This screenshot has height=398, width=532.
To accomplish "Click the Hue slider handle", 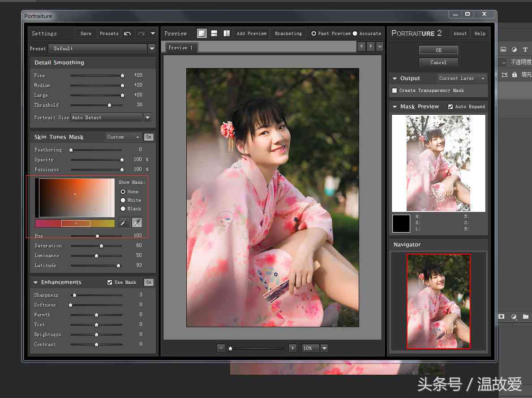I will [97, 236].
